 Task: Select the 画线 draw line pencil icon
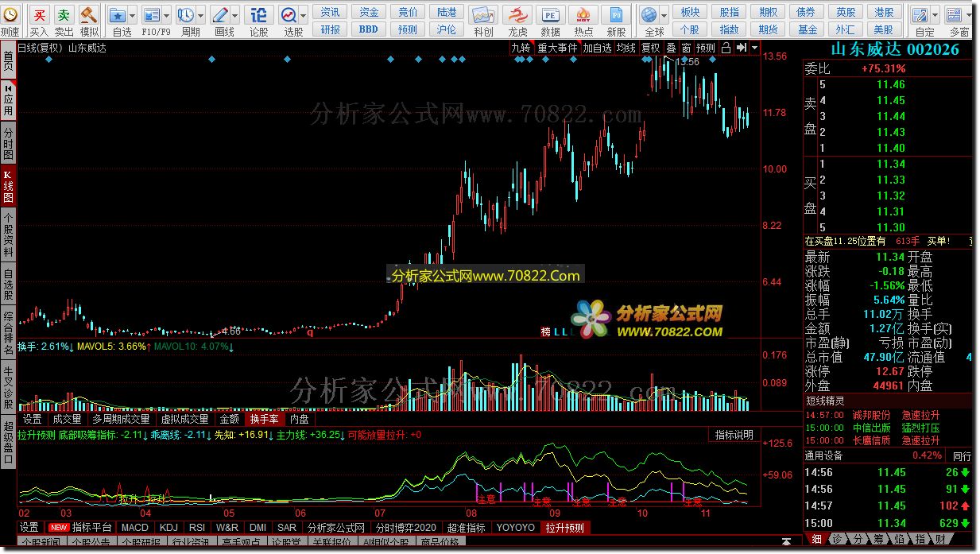tap(220, 15)
